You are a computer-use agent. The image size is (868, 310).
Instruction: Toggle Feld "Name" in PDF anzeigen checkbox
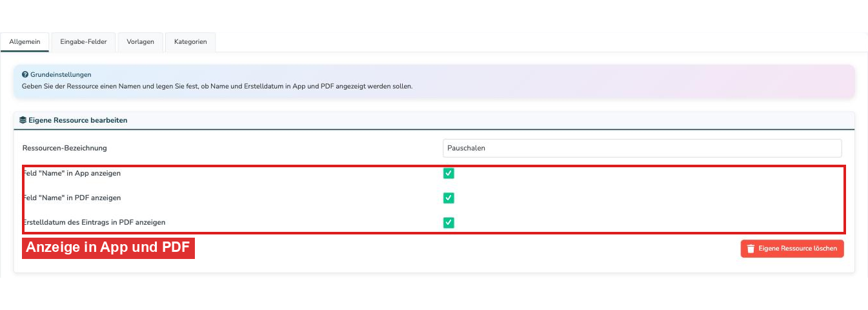pyautogui.click(x=449, y=198)
